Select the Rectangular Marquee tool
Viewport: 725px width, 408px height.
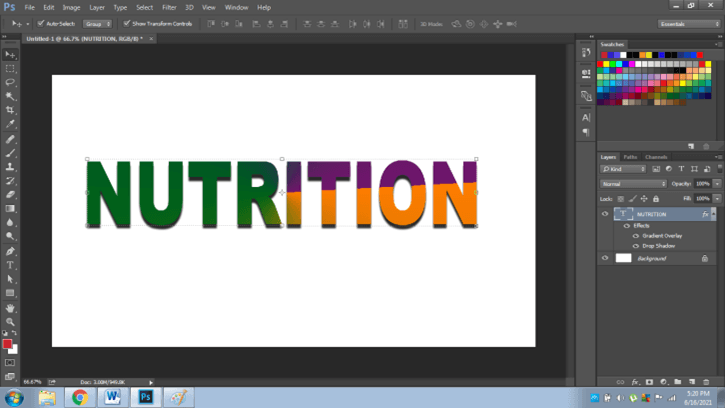point(10,68)
